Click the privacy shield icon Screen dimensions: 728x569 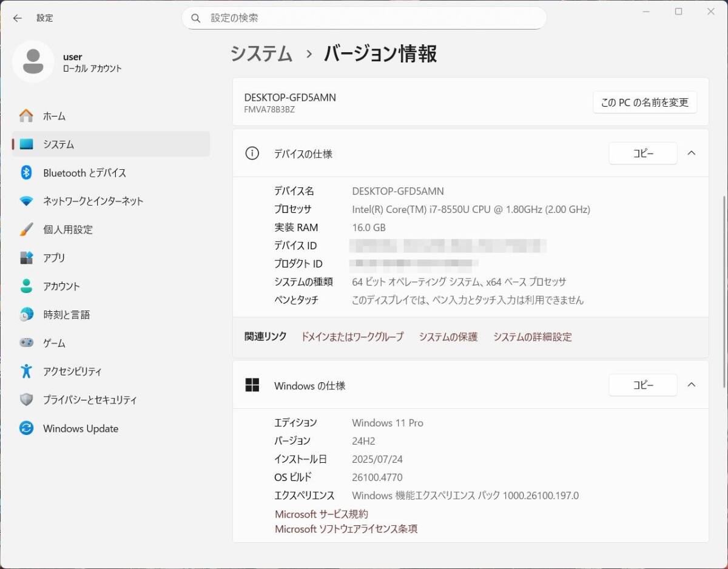(x=26, y=400)
